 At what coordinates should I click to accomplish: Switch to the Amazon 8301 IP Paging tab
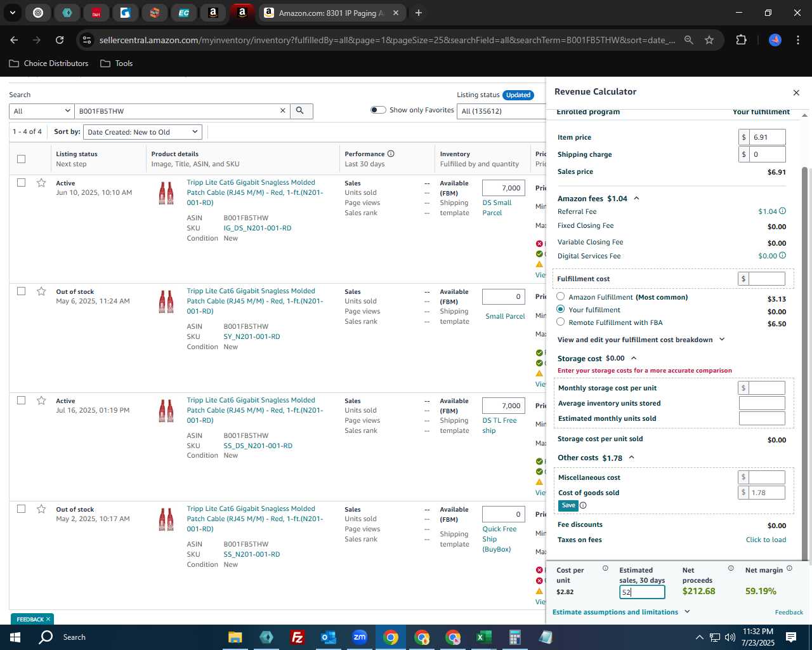331,13
